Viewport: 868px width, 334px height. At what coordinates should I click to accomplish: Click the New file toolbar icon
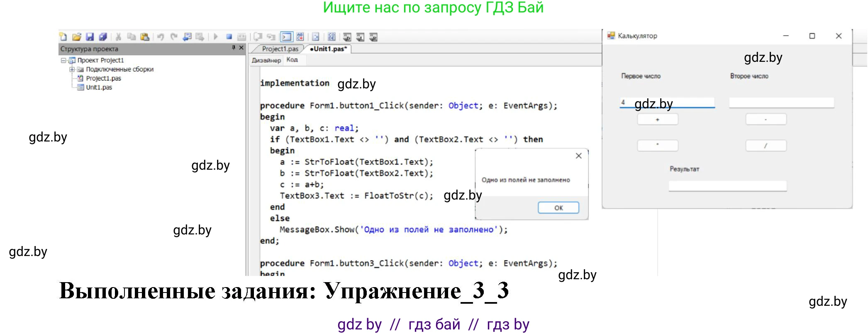pos(63,37)
